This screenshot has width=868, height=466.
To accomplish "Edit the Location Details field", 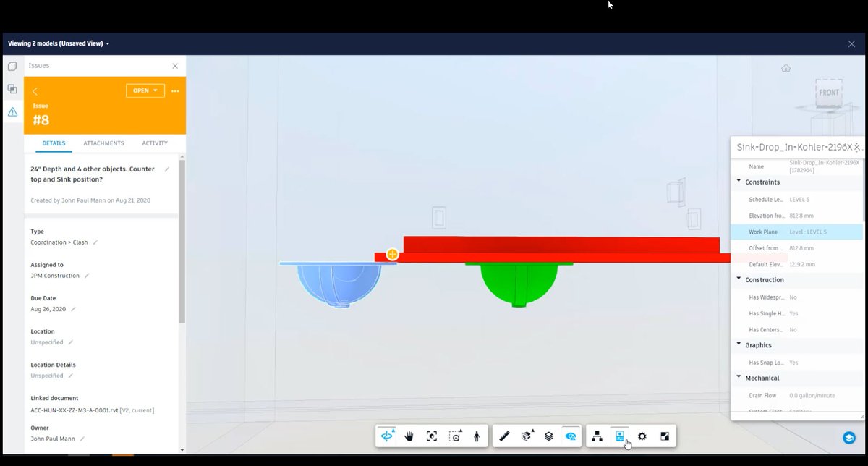I will point(70,376).
